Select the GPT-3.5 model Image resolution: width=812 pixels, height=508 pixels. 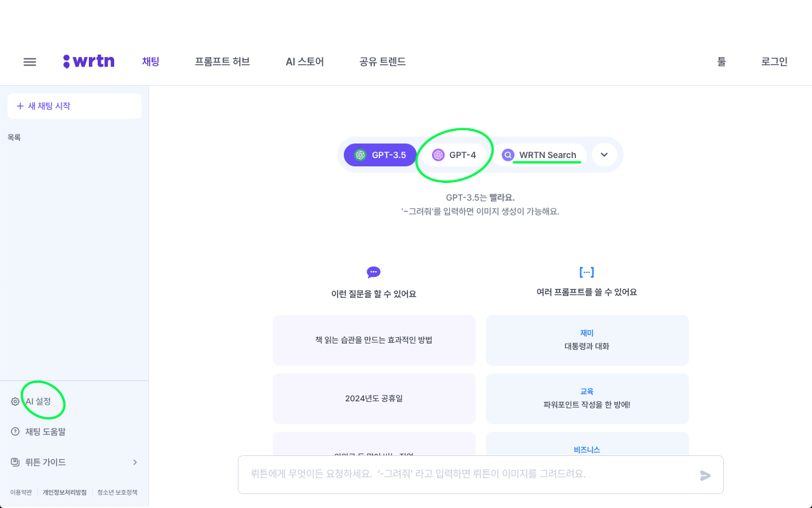[x=380, y=155]
